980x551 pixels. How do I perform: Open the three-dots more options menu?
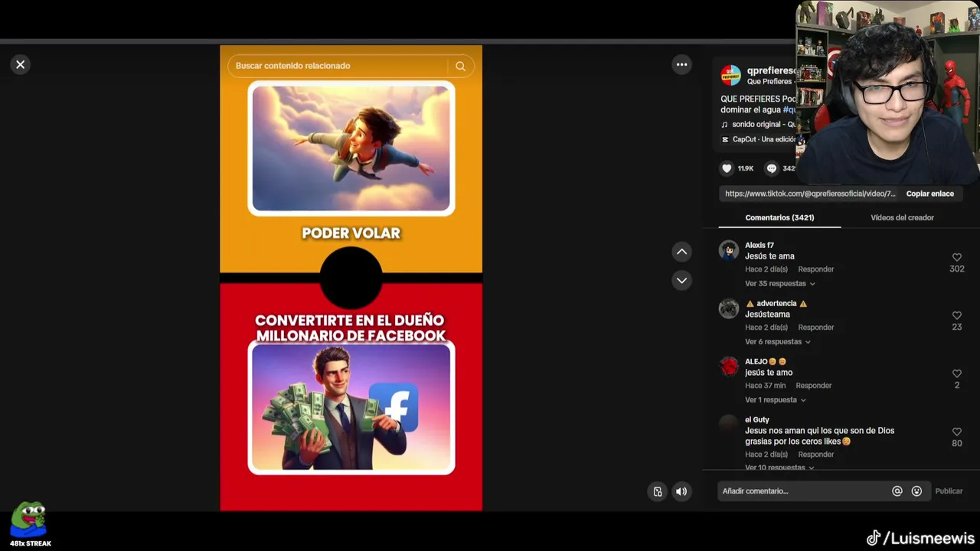(681, 65)
